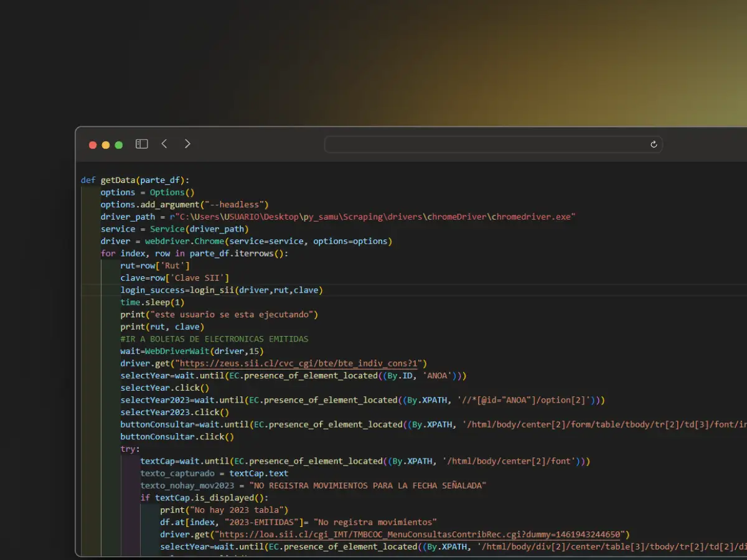Click the wait=WebDriverWait(driver,15) line
Image resolution: width=747 pixels, height=560 pixels.
(192, 351)
